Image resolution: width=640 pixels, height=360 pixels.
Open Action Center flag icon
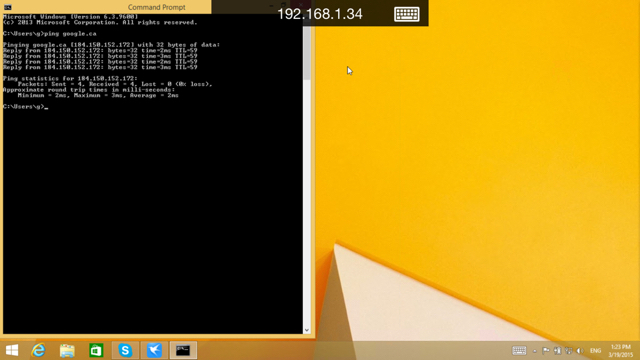(x=546, y=351)
